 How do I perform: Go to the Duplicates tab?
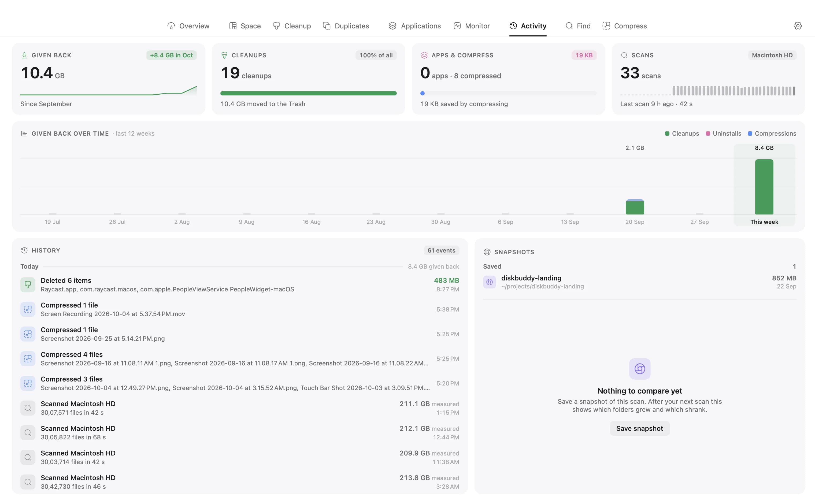coord(346,26)
